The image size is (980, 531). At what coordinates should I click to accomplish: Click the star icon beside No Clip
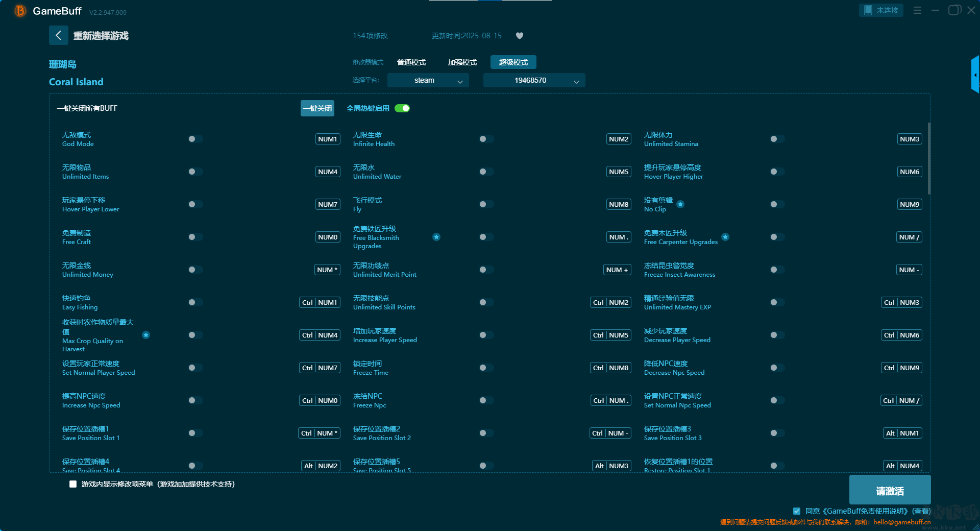[x=680, y=204]
